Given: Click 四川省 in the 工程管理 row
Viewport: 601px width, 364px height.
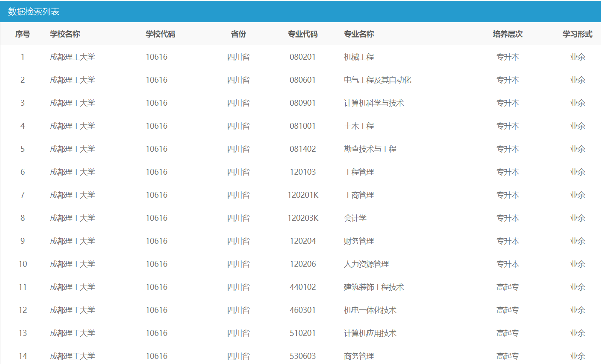Looking at the screenshot, I should (x=238, y=172).
